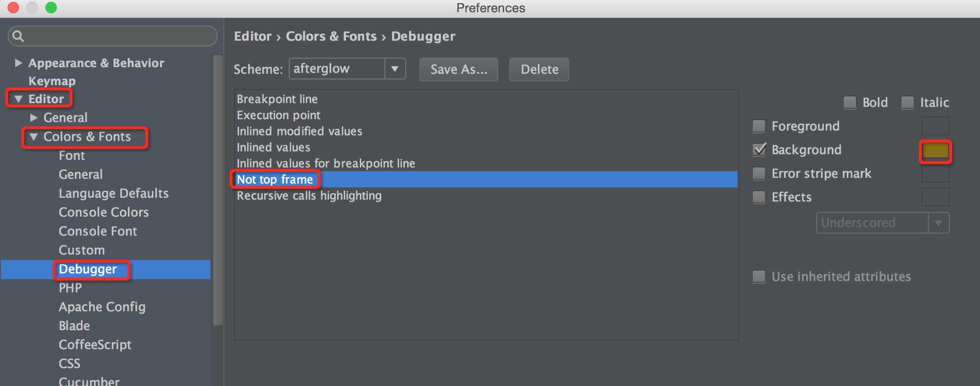The height and width of the screenshot is (386, 980).
Task: Check Use inherited attributes
Action: [x=759, y=276]
